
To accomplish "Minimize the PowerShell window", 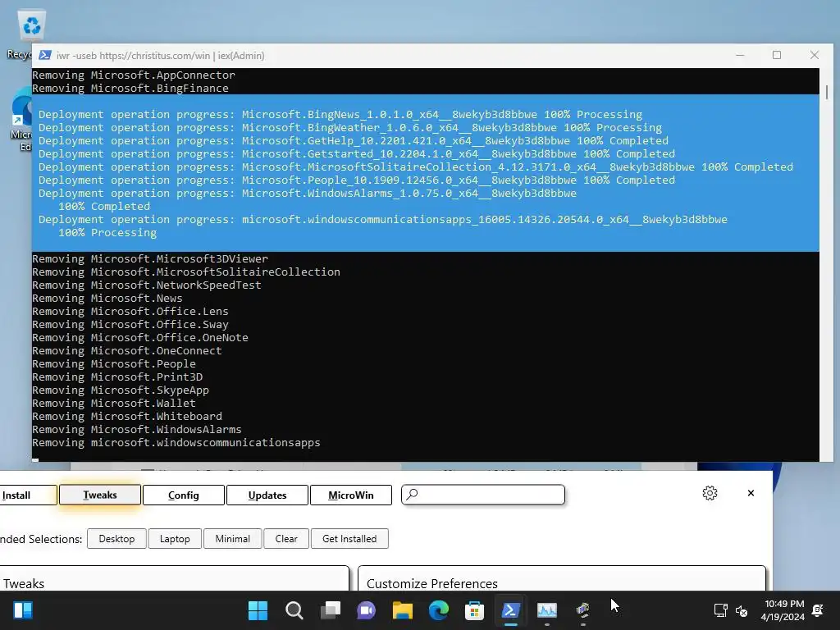I will (x=740, y=55).
